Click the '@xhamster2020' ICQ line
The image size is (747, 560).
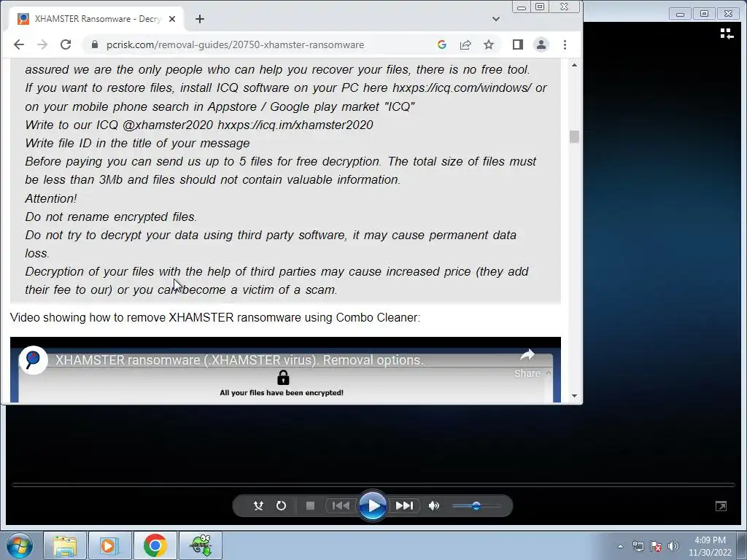point(198,125)
